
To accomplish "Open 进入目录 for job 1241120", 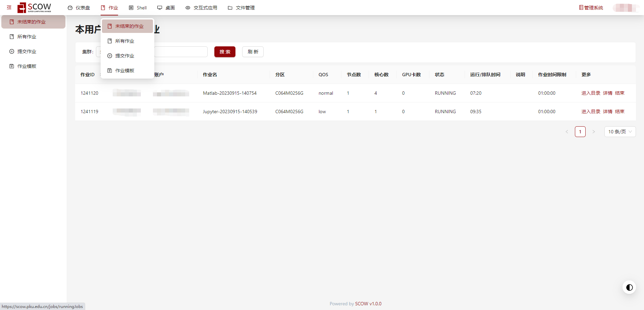I will [x=591, y=93].
